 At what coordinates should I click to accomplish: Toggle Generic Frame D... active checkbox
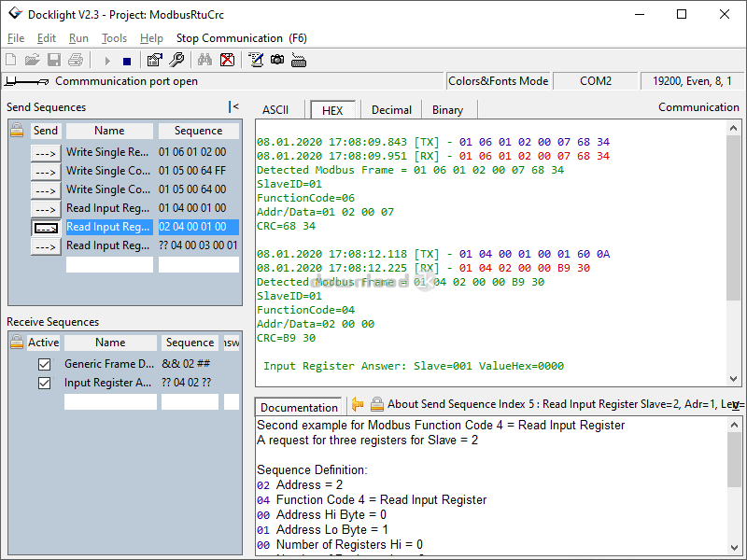(44, 364)
